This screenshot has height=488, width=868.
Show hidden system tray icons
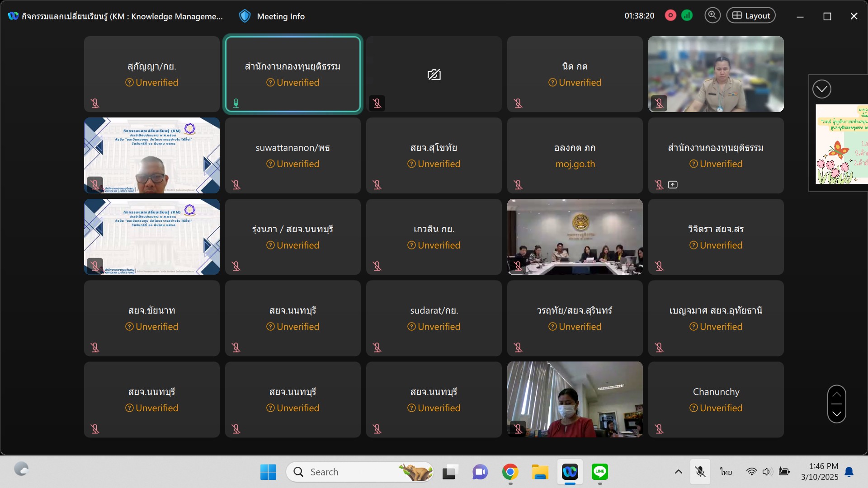tap(678, 472)
